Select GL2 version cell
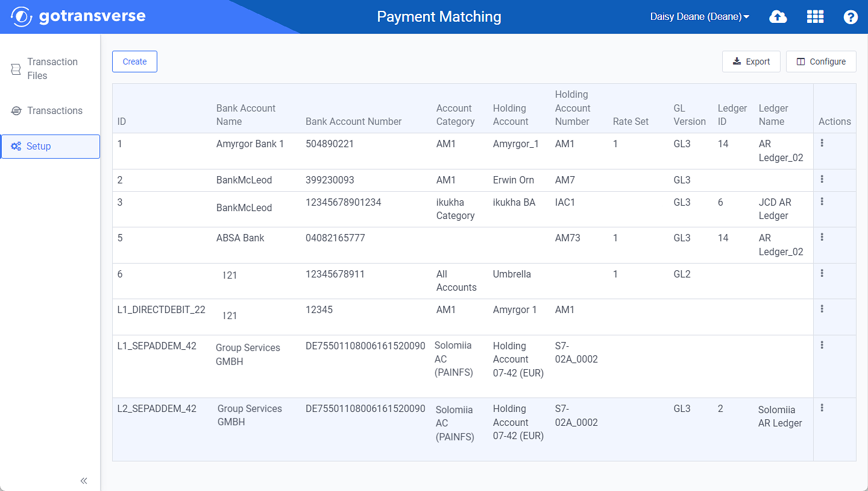This screenshot has width=868, height=491. [x=682, y=274]
